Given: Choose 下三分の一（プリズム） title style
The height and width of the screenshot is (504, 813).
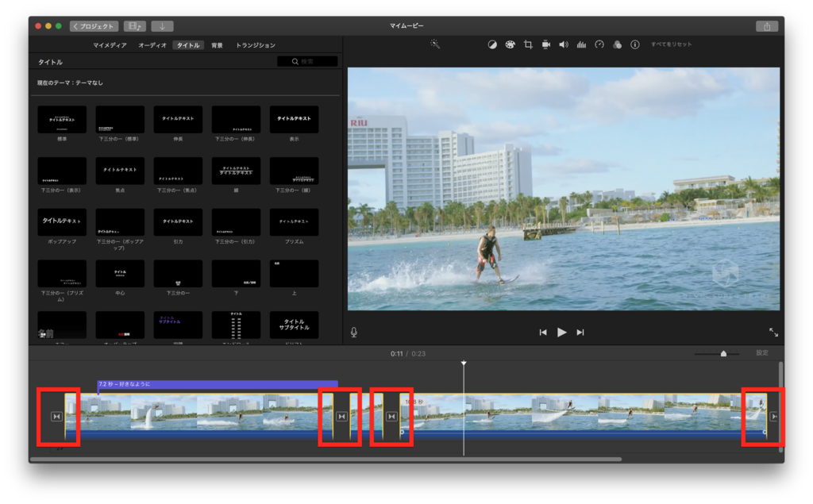Looking at the screenshot, I should point(62,274).
